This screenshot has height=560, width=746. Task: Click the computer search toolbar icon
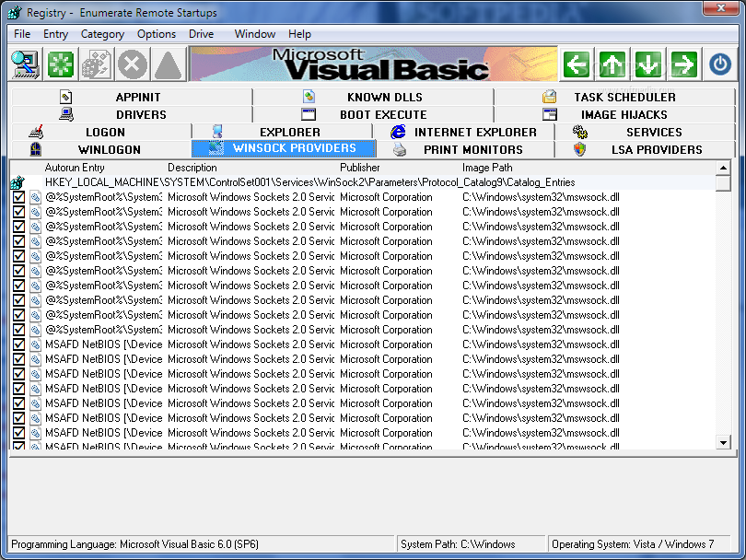click(26, 64)
